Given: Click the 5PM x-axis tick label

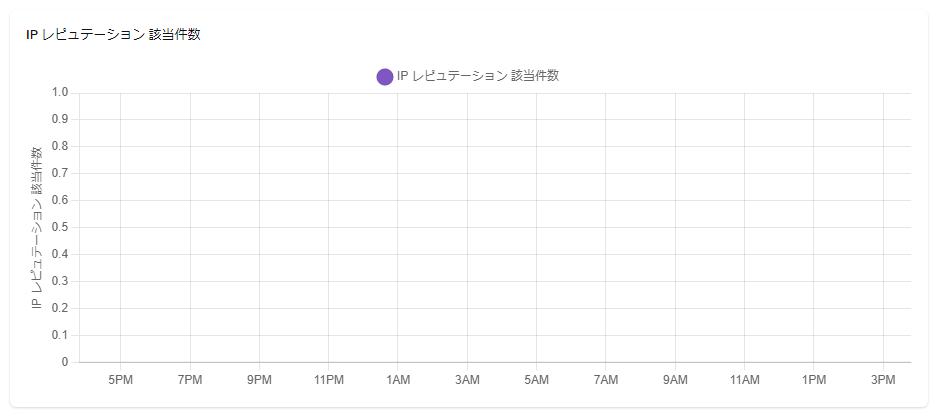Looking at the screenshot, I should (x=120, y=381).
